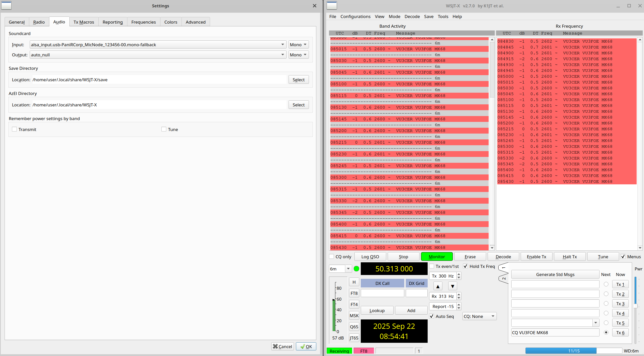Viewport: 644px width, 356px height.
Task: Click Generate Std Msgs button
Action: pos(555,274)
